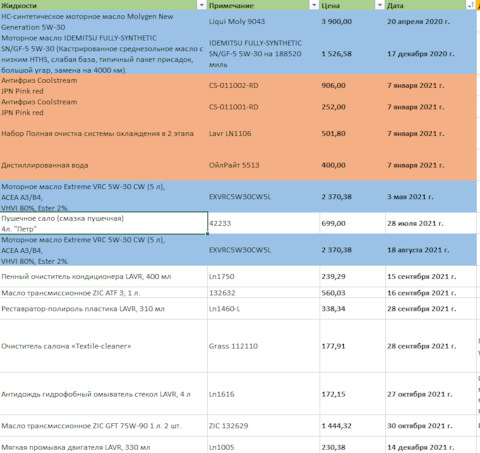Screen dimensions: 480x453
Task: Select the Molygen New Generation 5W-30 cell
Action: [103, 22]
